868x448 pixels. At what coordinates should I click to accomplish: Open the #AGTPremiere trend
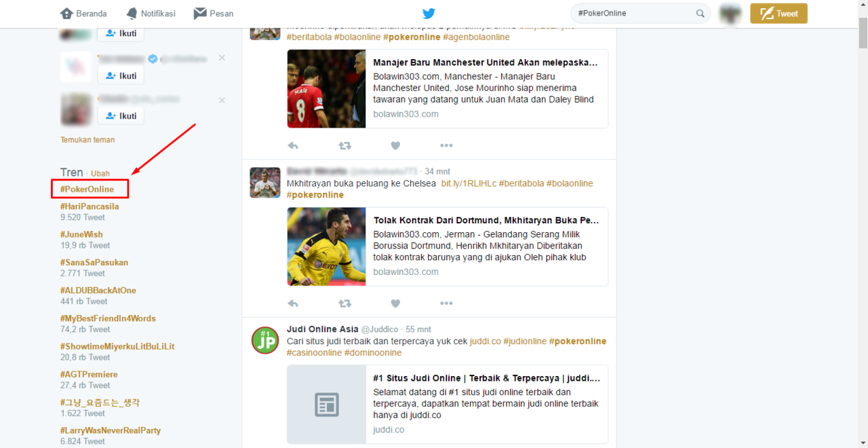(x=89, y=374)
